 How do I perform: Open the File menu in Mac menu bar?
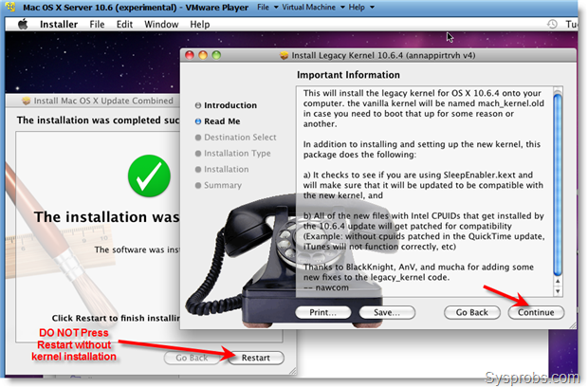pos(97,25)
